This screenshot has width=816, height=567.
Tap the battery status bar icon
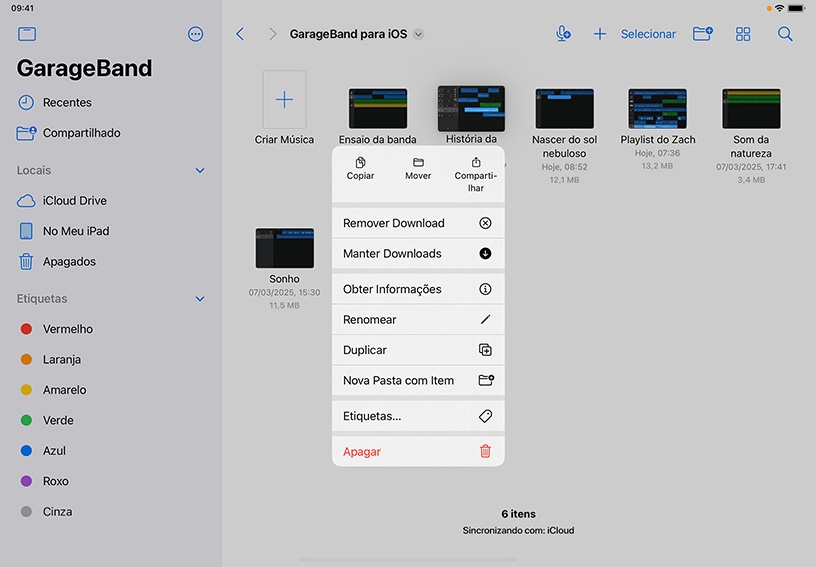point(797,8)
